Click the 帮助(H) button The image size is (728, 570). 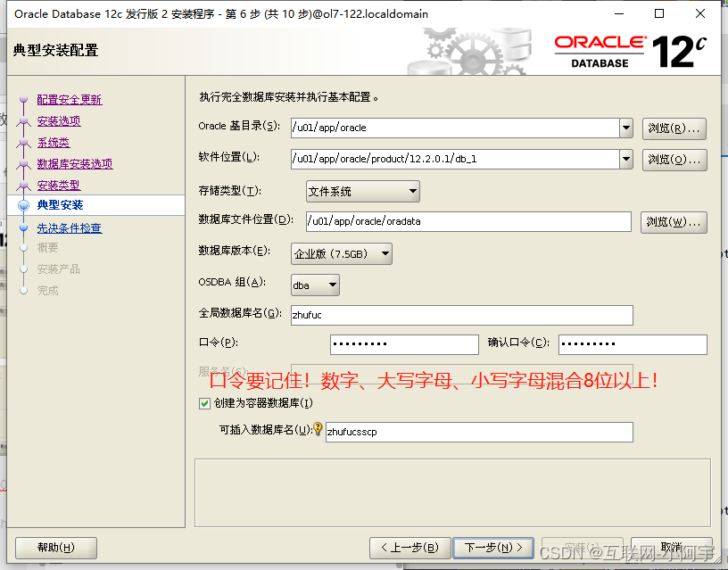56,548
